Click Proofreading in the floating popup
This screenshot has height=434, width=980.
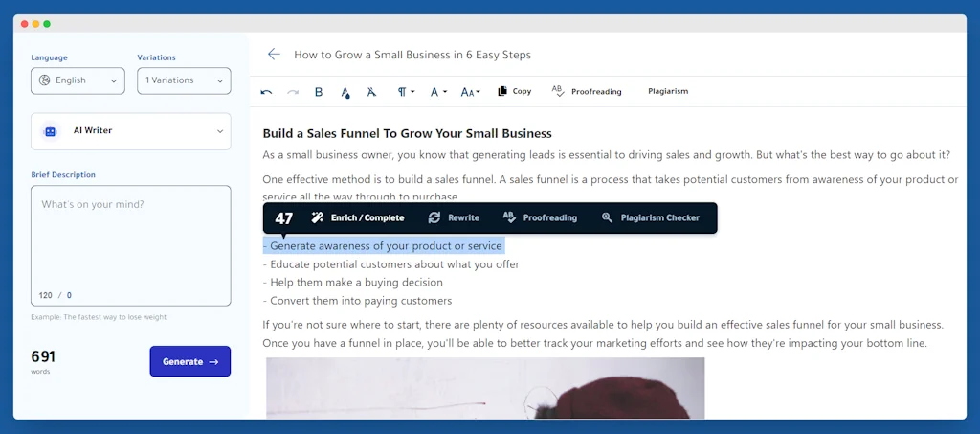pos(540,218)
